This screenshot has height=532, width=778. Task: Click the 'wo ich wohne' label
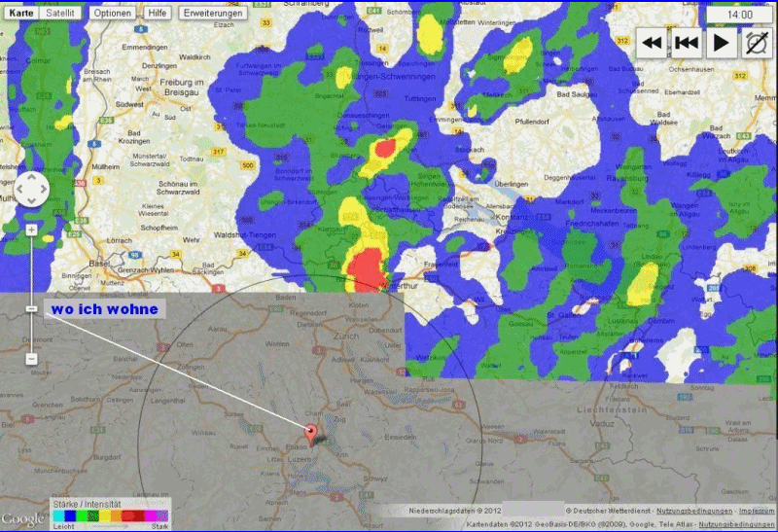point(102,308)
